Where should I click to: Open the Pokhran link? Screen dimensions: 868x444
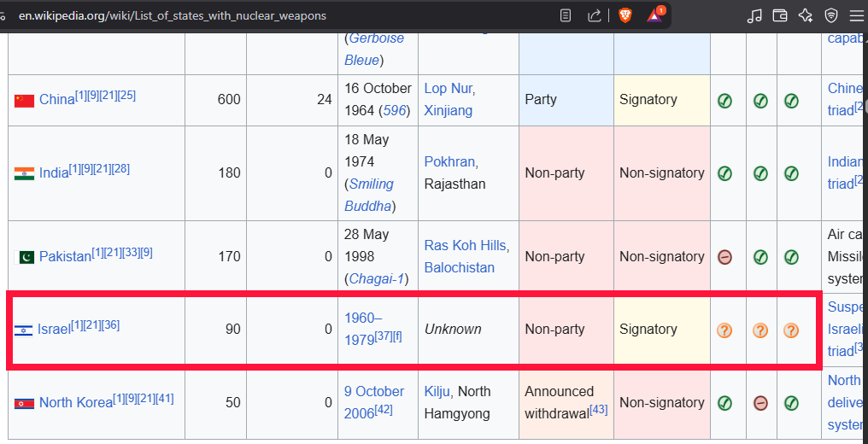click(449, 161)
